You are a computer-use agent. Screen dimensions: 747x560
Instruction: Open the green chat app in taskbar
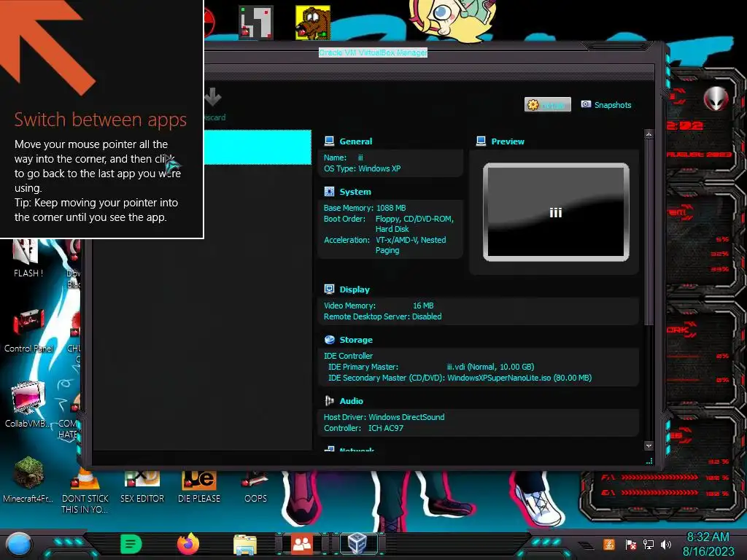tap(131, 544)
